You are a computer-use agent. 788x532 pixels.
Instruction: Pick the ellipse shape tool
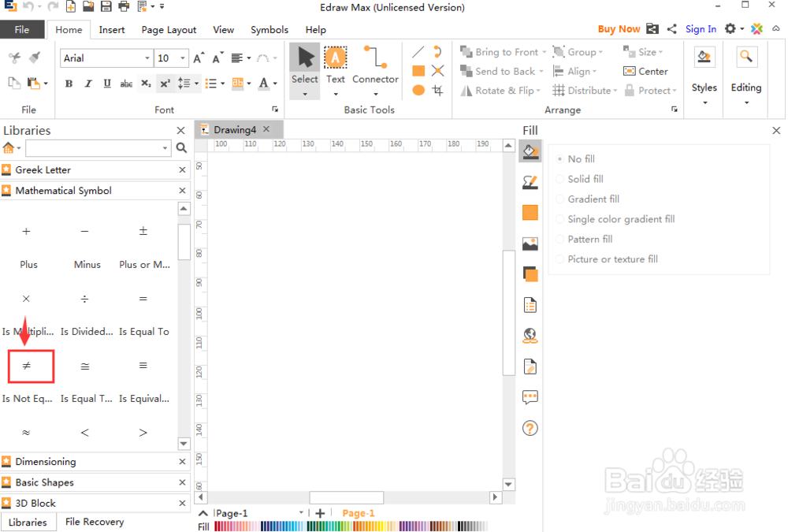(418, 90)
